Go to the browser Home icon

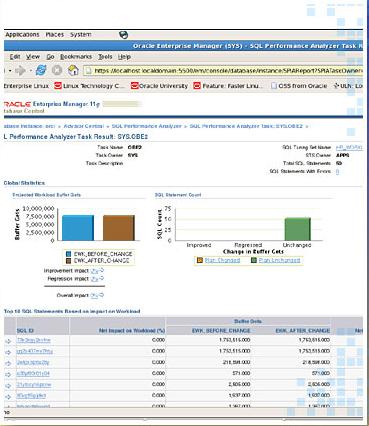(73, 70)
